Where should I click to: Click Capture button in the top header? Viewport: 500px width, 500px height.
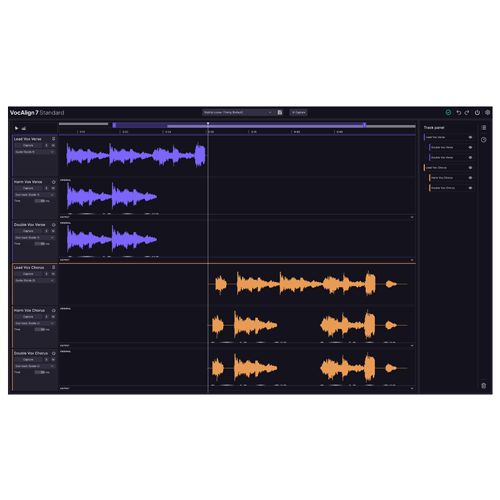[298, 113]
